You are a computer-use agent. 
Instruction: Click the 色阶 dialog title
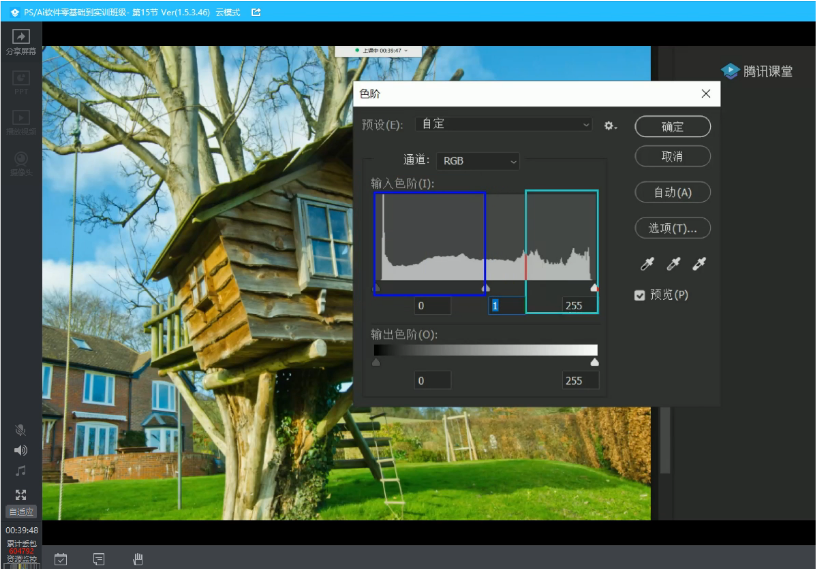(x=370, y=94)
